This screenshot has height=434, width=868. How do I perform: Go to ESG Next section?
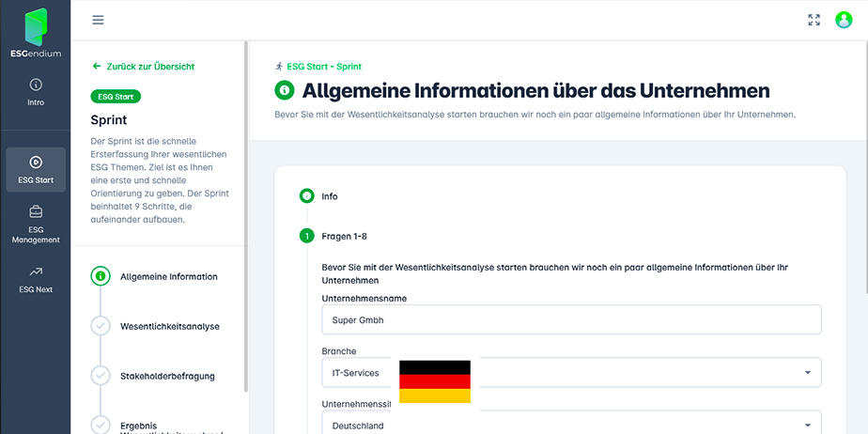pos(35,279)
